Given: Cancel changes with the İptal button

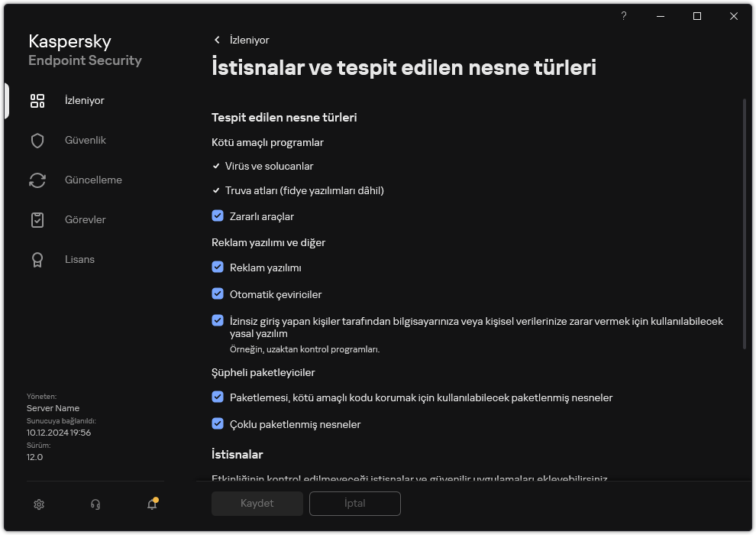Looking at the screenshot, I should pyautogui.click(x=354, y=504).
